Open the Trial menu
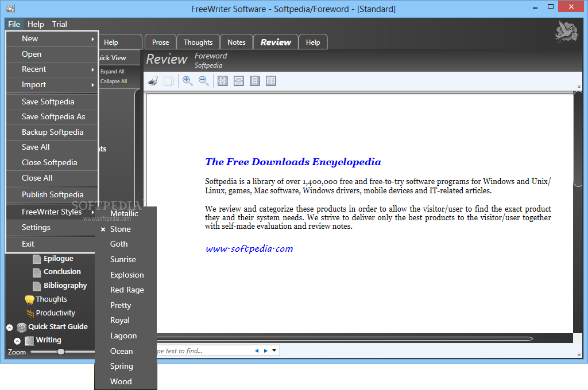Screen dimensions: 588x390 59,24
